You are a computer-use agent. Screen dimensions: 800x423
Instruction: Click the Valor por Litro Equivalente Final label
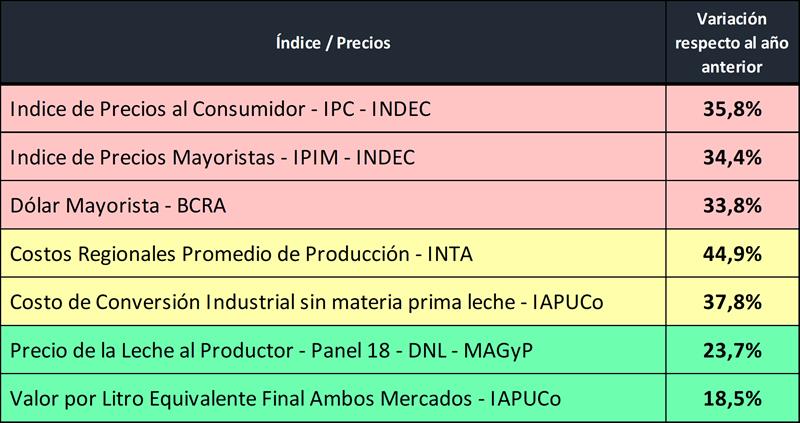point(284,399)
